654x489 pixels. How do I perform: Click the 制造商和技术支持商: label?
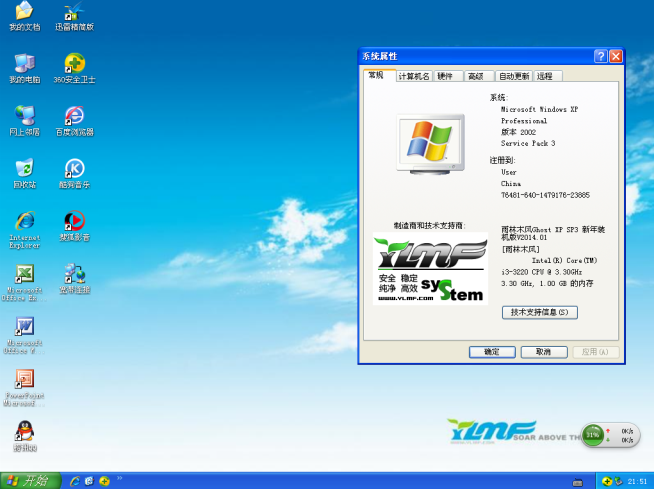click(430, 226)
